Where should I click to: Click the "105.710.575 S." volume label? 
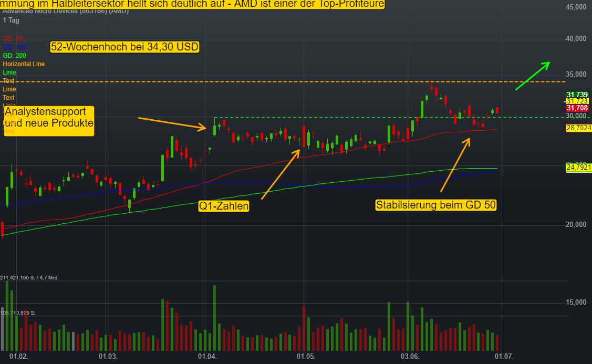pos(18,313)
